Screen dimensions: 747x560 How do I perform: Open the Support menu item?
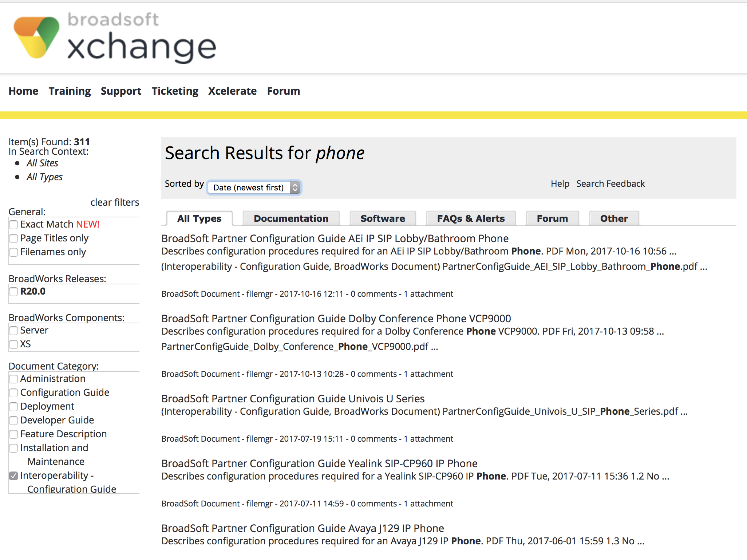tap(121, 91)
